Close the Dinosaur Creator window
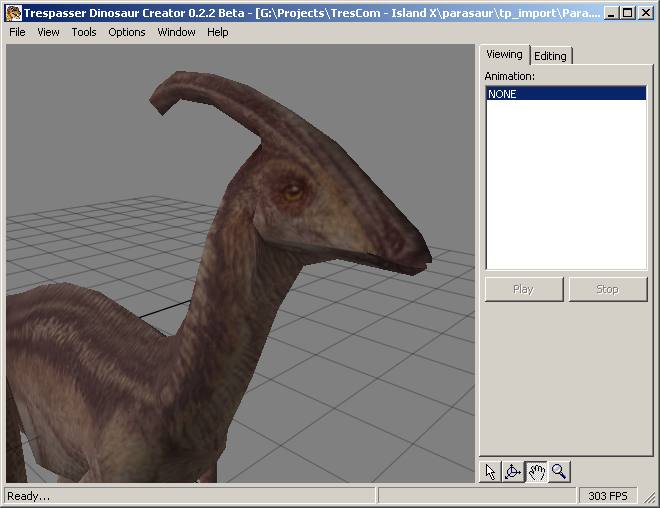This screenshot has height=508, width=660. click(646, 13)
